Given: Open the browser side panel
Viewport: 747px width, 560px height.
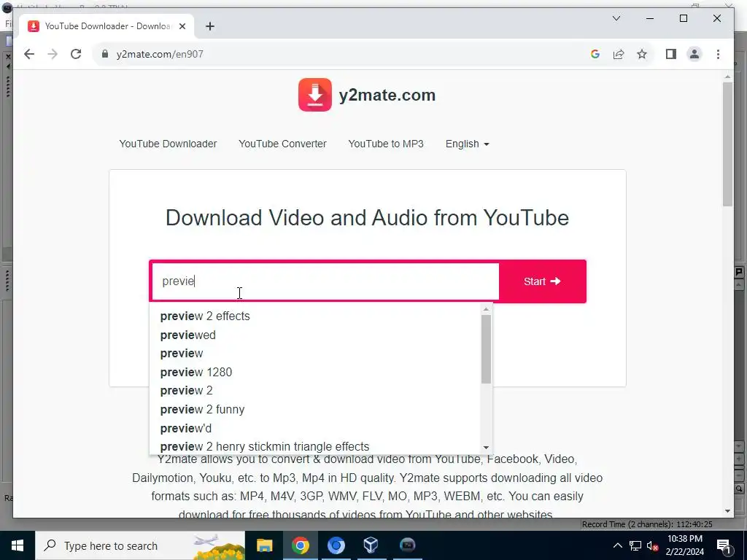Looking at the screenshot, I should [x=671, y=54].
